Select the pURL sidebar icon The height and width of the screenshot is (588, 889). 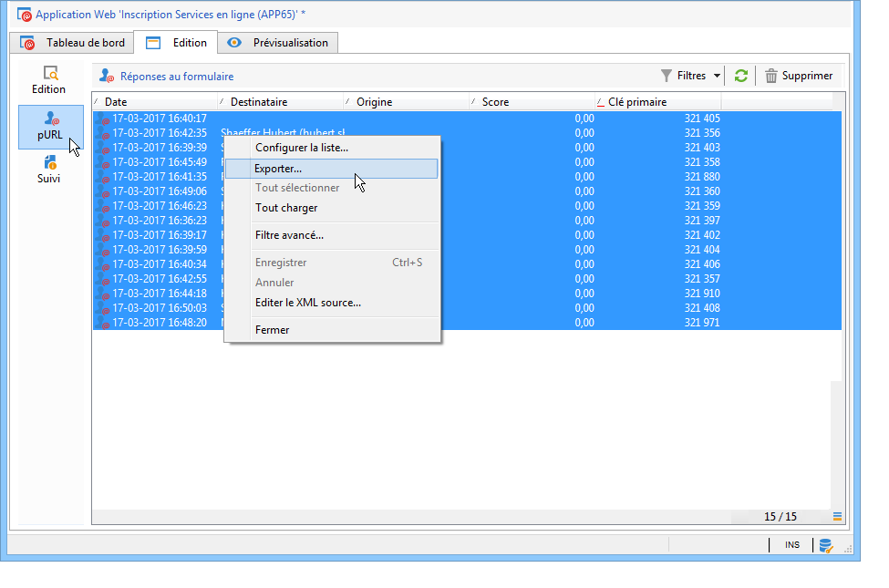[x=50, y=127]
